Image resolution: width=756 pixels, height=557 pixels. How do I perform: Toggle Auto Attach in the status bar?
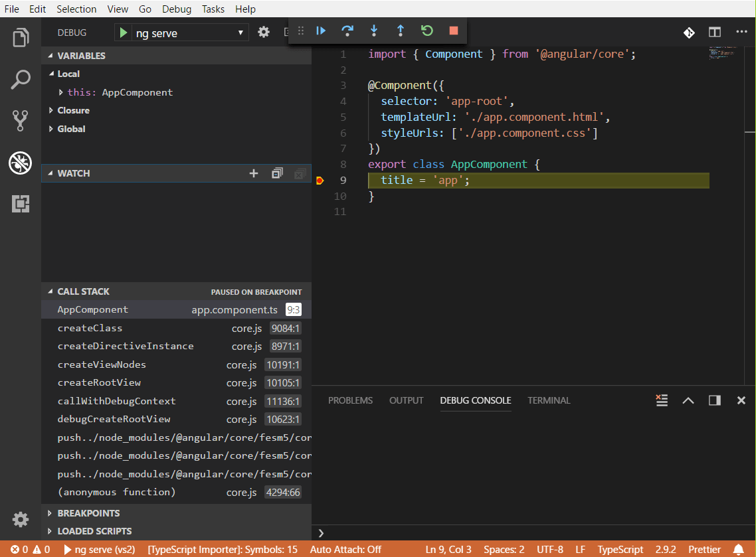345,549
